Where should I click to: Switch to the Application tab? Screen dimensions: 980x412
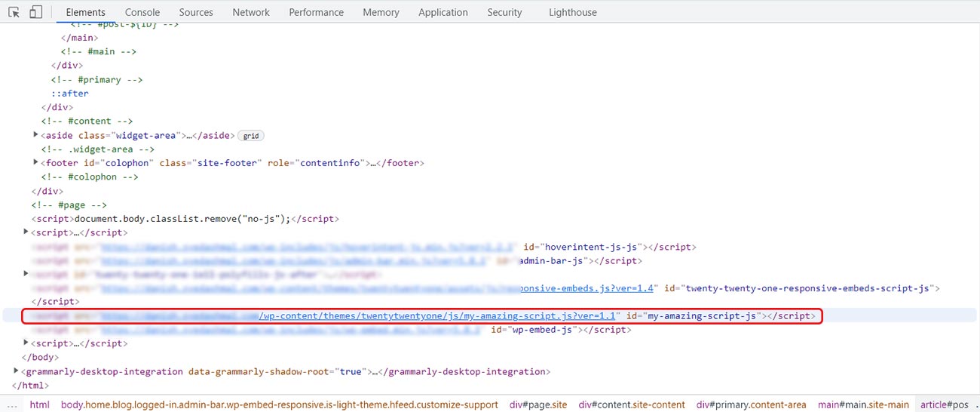coord(443,12)
